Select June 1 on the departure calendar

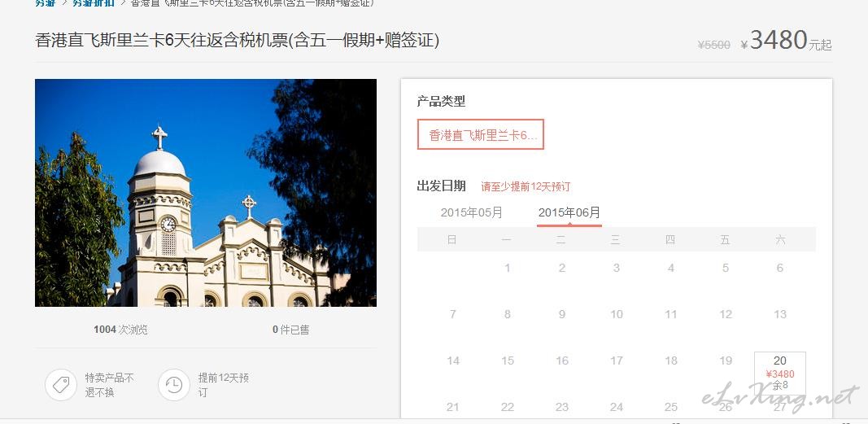pos(507,268)
